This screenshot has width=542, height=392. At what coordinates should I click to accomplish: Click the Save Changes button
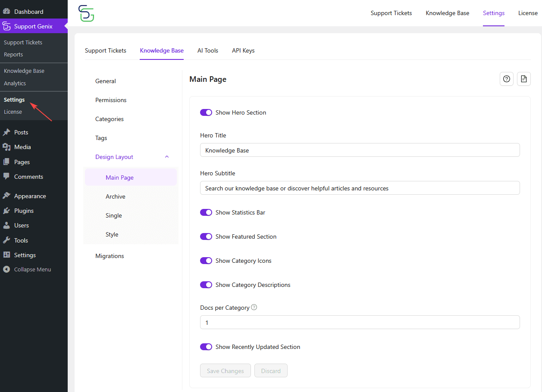225,370
